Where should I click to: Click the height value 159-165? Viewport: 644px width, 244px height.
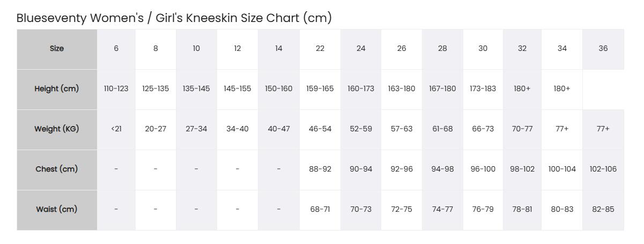point(320,89)
